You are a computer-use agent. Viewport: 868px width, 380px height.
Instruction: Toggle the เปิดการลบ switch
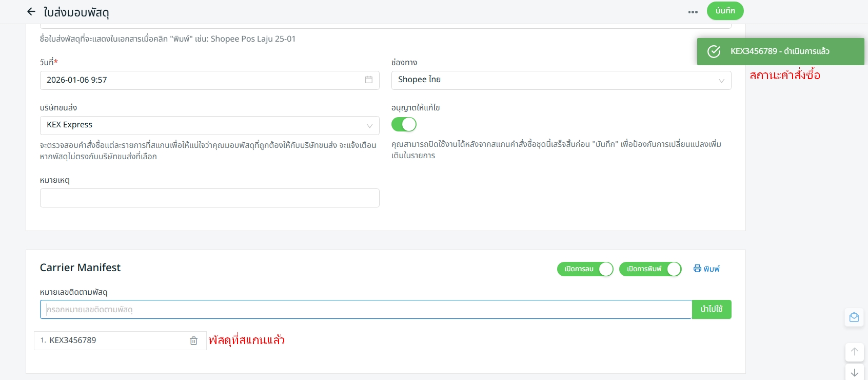tap(585, 269)
